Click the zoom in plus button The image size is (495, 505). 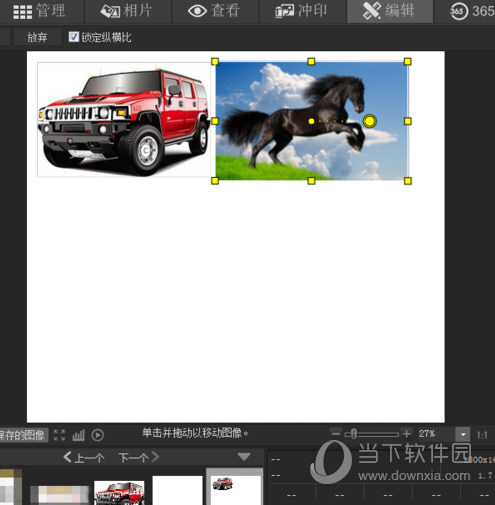coord(406,434)
